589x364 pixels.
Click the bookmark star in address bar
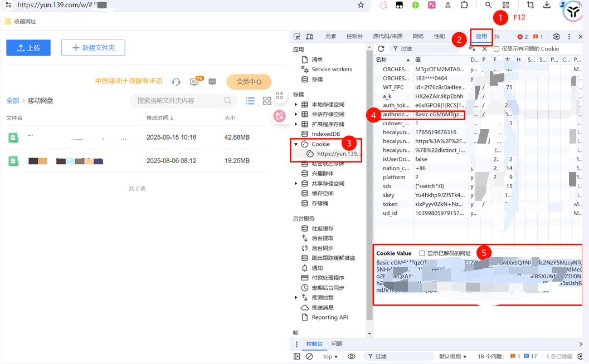pyautogui.click(x=361, y=5)
